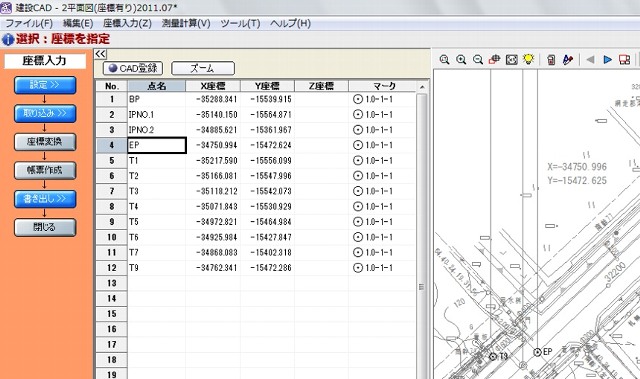Click X coordinate -34885.621
This screenshot has height=379, width=640.
[x=217, y=130]
